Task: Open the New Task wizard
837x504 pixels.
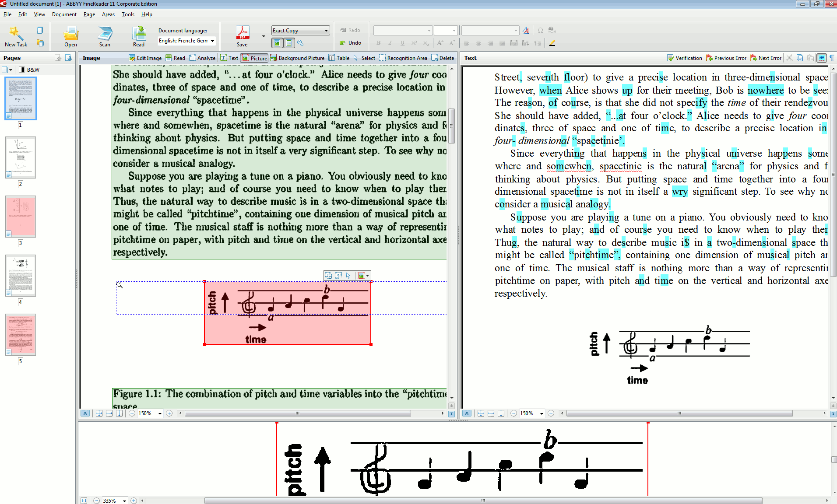Action: (x=16, y=36)
